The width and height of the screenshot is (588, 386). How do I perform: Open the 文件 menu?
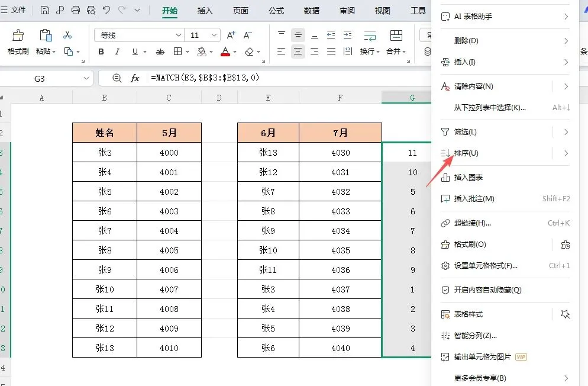(x=14, y=10)
